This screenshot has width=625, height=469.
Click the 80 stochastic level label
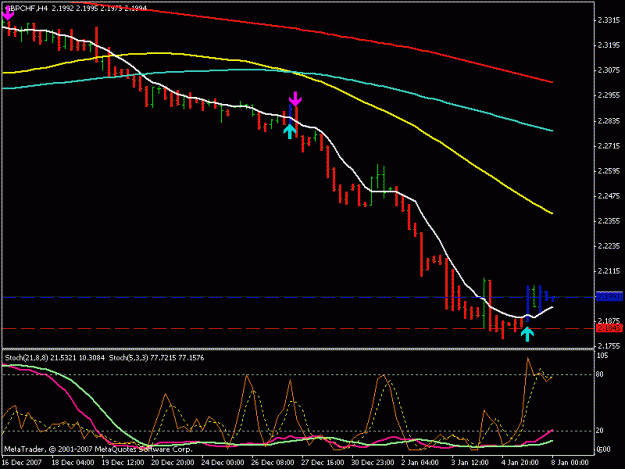tap(600, 374)
